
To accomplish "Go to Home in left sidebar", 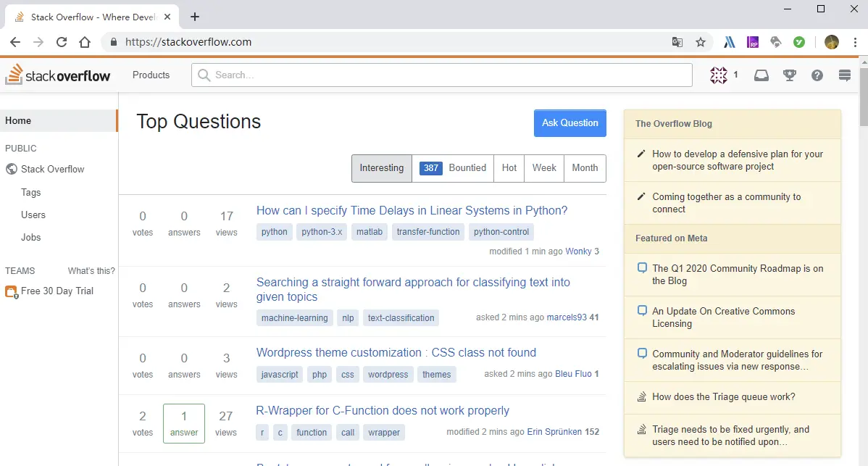I will pos(58,120).
